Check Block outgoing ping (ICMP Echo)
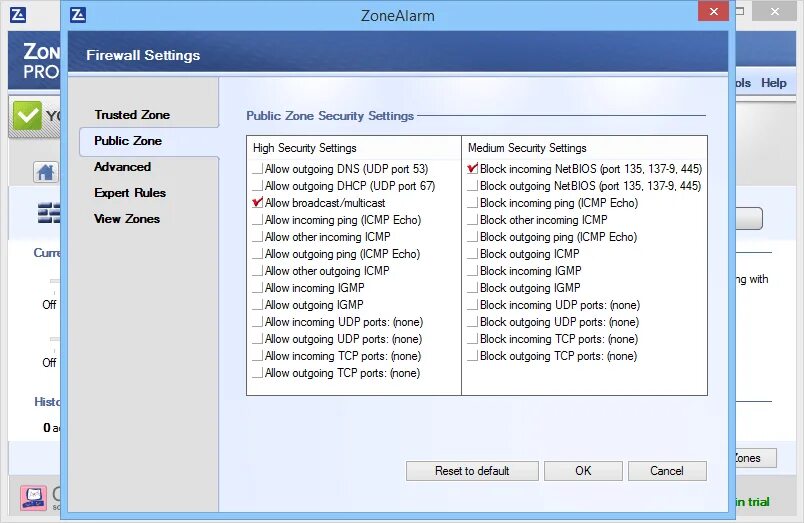The width and height of the screenshot is (804, 523). click(472, 237)
